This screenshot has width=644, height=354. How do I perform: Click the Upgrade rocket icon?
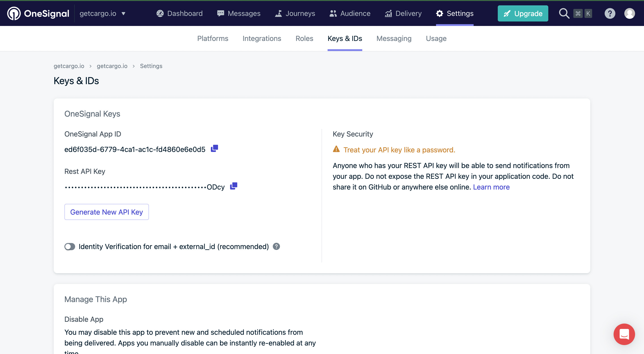tap(507, 13)
